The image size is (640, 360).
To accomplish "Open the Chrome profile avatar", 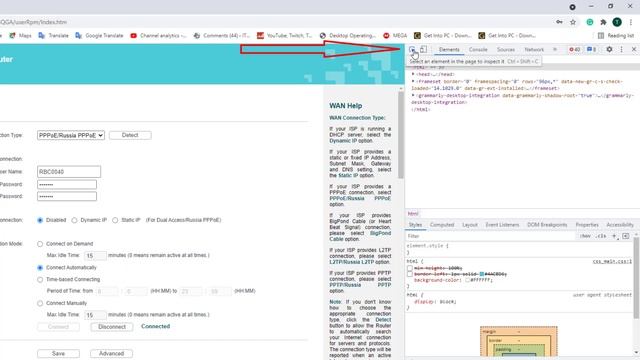I will point(617,22).
